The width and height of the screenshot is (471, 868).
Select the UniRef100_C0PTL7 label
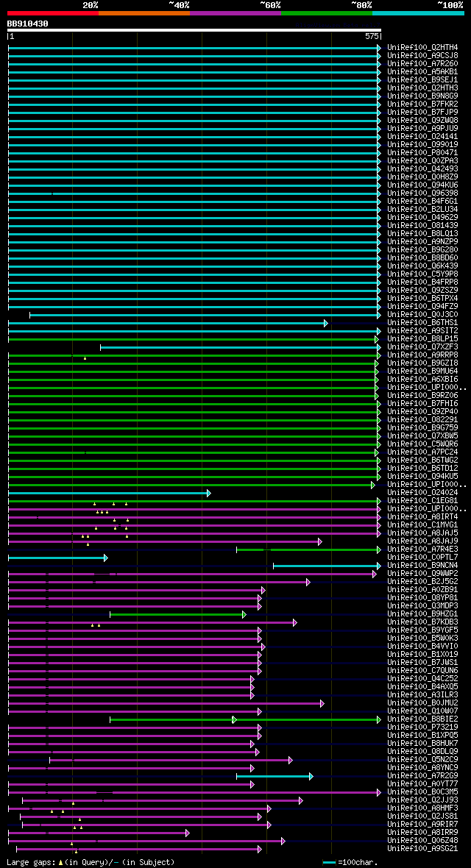pos(422,557)
